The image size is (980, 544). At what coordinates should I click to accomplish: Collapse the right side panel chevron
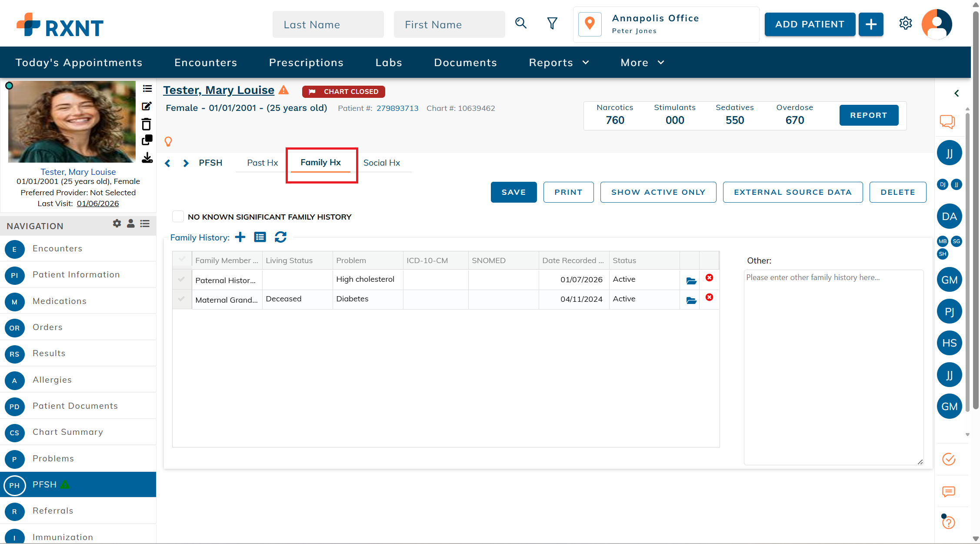point(957,93)
